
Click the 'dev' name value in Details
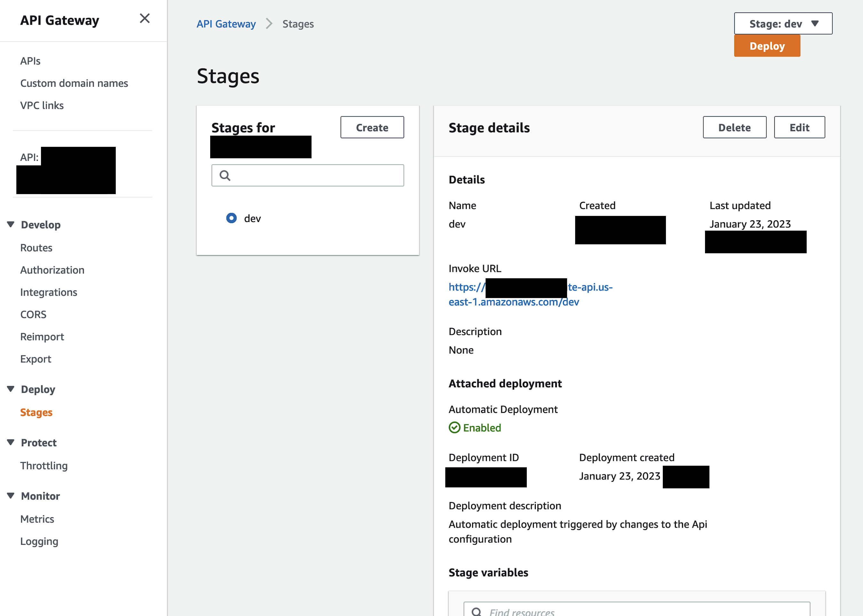coord(457,224)
